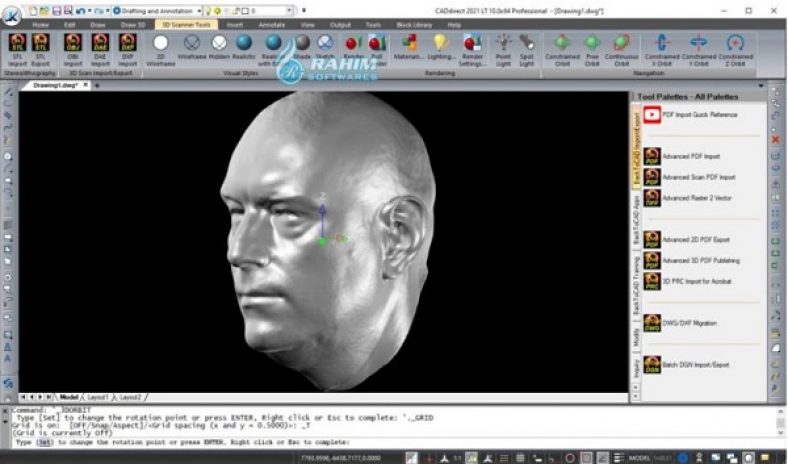Click the New drawing icon in quick access toolbar
Screen dimensions: 788x464
(33, 11)
